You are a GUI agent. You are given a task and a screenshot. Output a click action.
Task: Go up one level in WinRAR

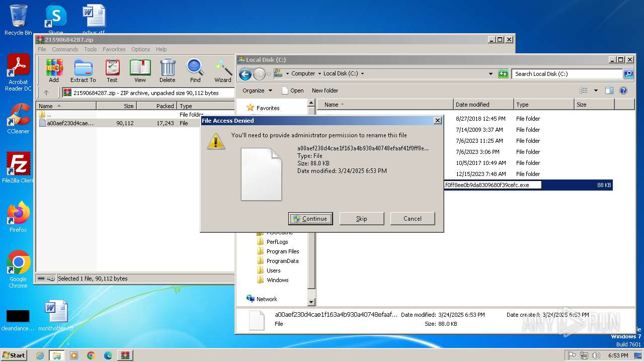(x=46, y=93)
